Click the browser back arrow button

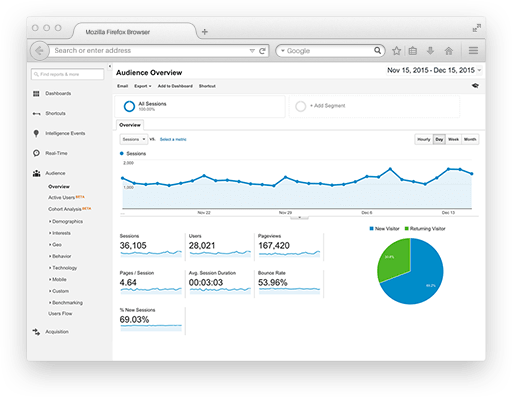40,51
